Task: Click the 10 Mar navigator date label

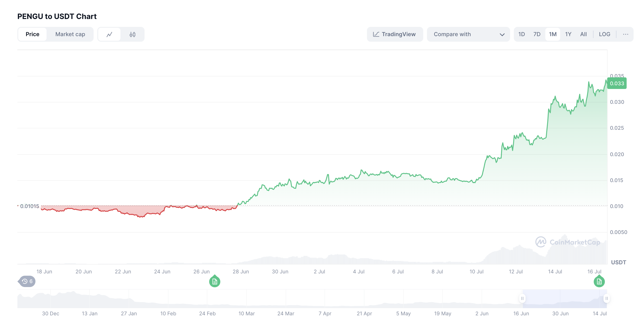Action: coord(246,313)
